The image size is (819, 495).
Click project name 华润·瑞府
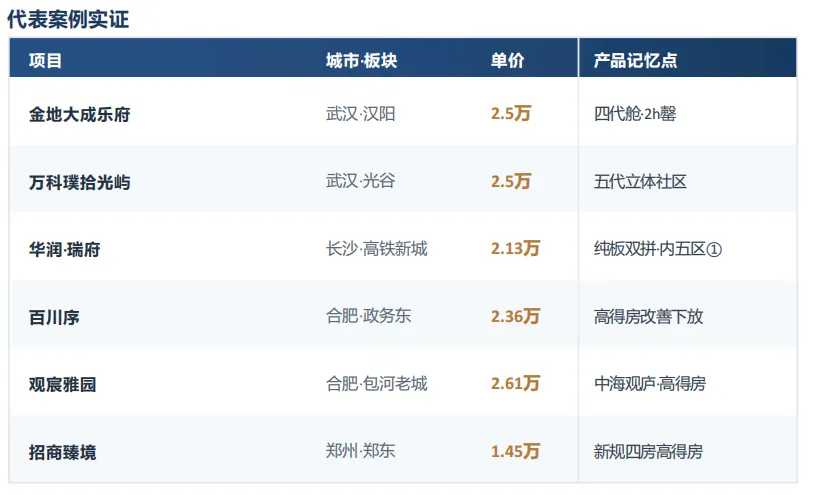(x=64, y=250)
